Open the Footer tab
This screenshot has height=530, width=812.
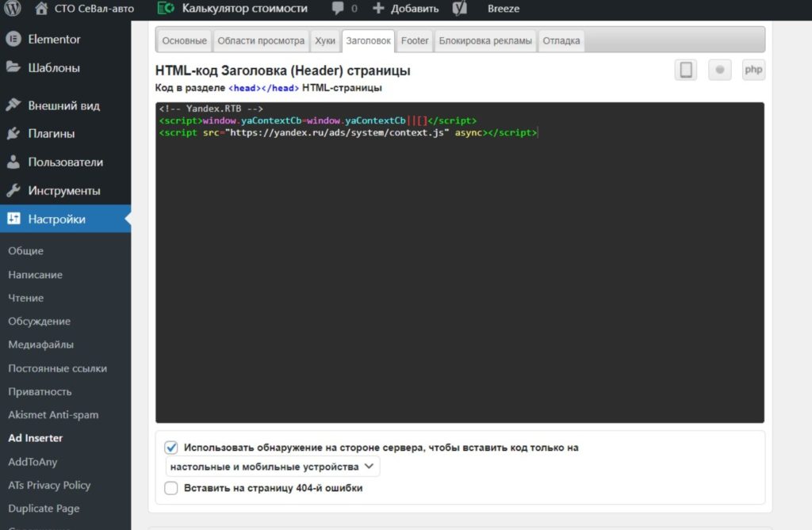pos(415,41)
